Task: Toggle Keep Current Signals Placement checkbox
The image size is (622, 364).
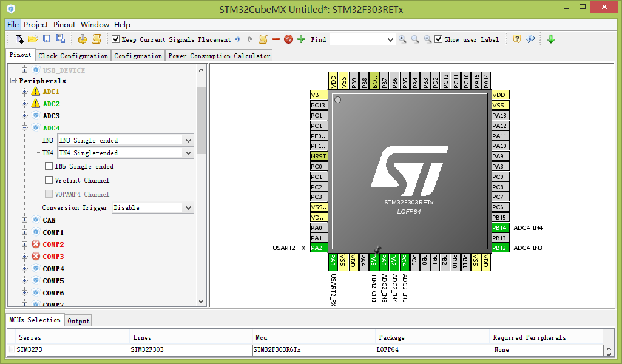Action: pyautogui.click(x=116, y=39)
